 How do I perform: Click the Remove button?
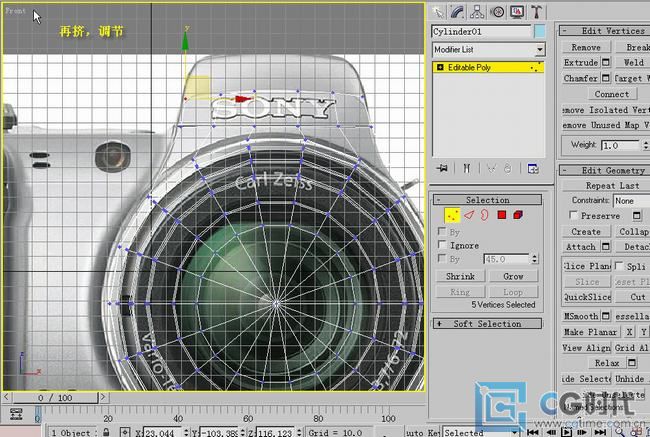pyautogui.click(x=586, y=47)
